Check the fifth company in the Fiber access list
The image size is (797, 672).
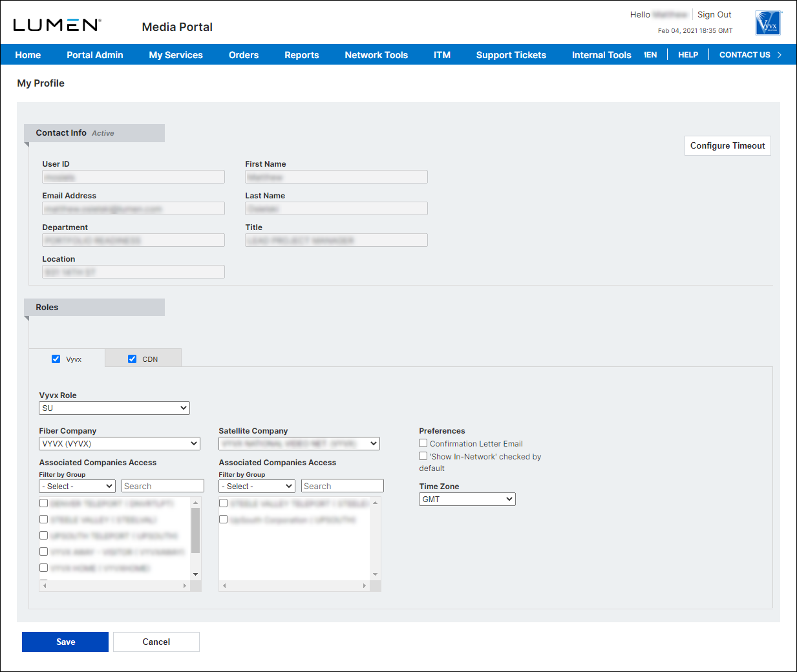tap(44, 568)
